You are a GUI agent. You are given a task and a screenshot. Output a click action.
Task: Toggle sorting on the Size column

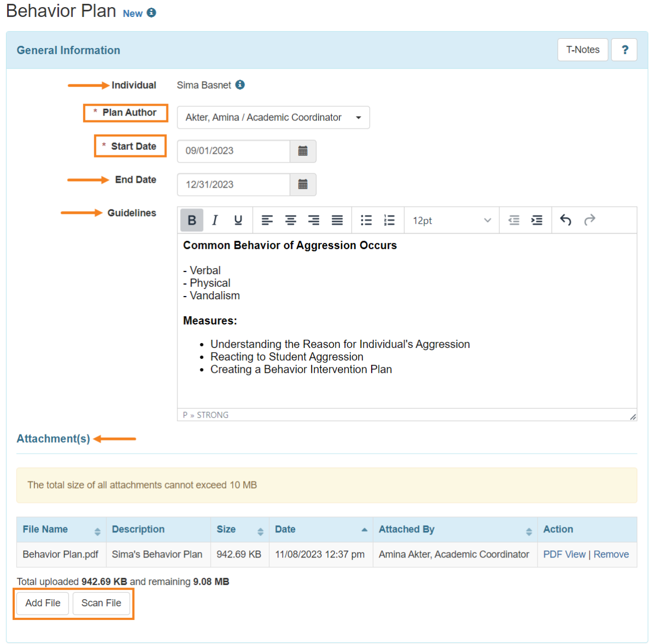[260, 530]
